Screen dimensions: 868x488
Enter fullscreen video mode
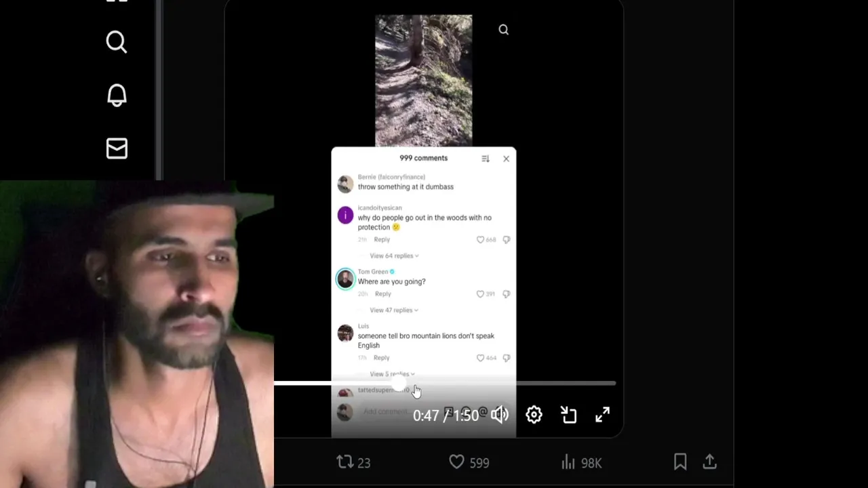click(602, 415)
